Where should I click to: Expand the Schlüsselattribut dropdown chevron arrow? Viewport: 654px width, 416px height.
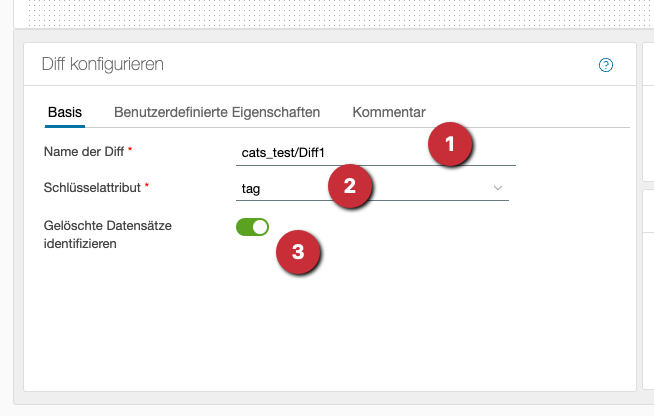tap(498, 187)
